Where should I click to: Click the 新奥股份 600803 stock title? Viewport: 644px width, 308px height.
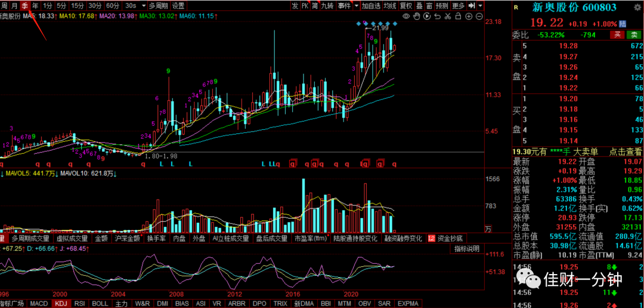pos(575,7)
